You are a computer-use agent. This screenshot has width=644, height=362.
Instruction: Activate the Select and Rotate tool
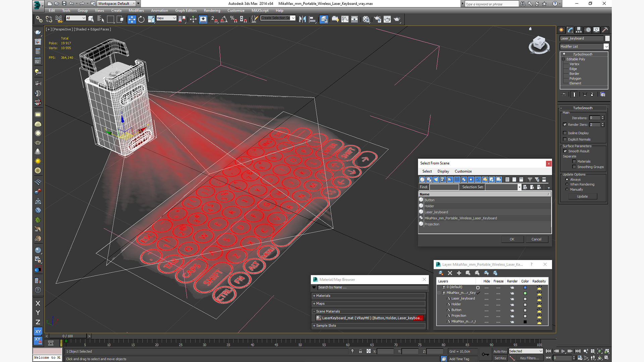pos(141,19)
